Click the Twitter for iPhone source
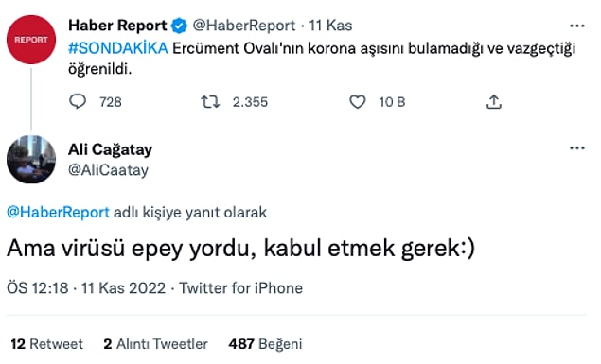The image size is (601, 364). click(x=241, y=287)
